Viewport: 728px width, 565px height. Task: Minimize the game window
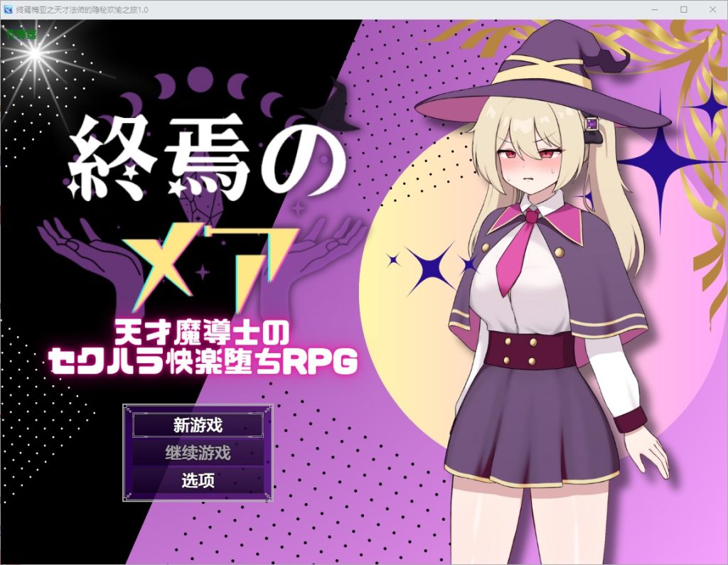click(655, 9)
